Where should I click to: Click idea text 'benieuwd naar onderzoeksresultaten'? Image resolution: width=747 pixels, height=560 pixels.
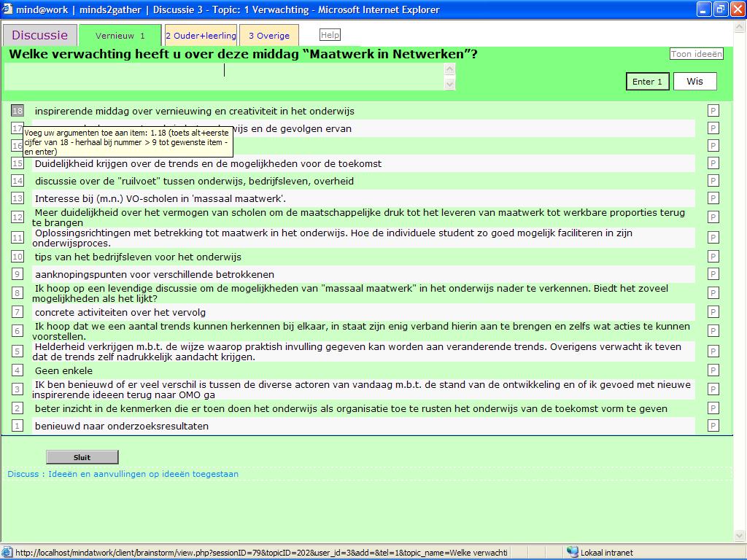pyautogui.click(x=122, y=426)
